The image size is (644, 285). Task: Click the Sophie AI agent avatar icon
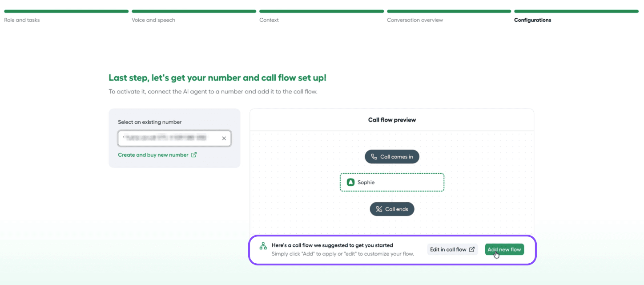point(350,182)
